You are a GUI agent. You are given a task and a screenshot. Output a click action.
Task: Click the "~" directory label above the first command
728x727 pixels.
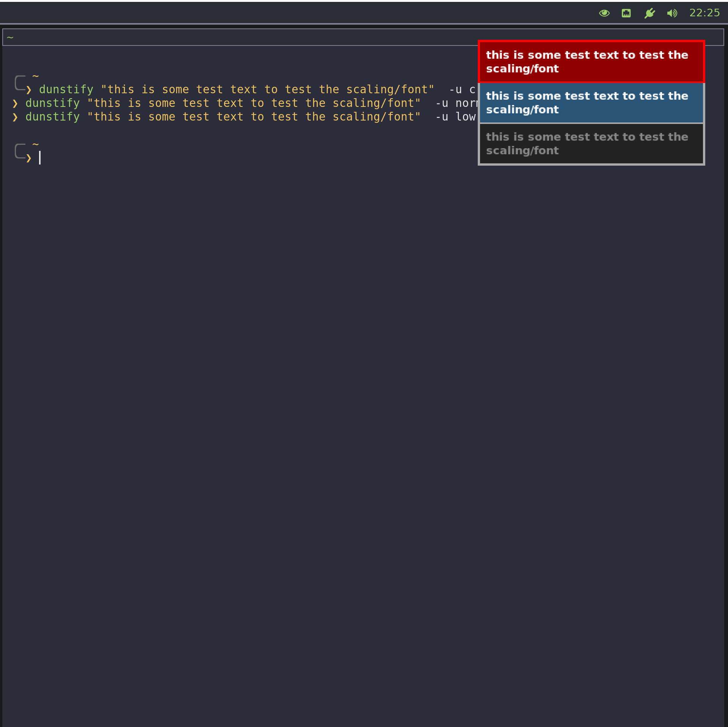click(x=36, y=76)
